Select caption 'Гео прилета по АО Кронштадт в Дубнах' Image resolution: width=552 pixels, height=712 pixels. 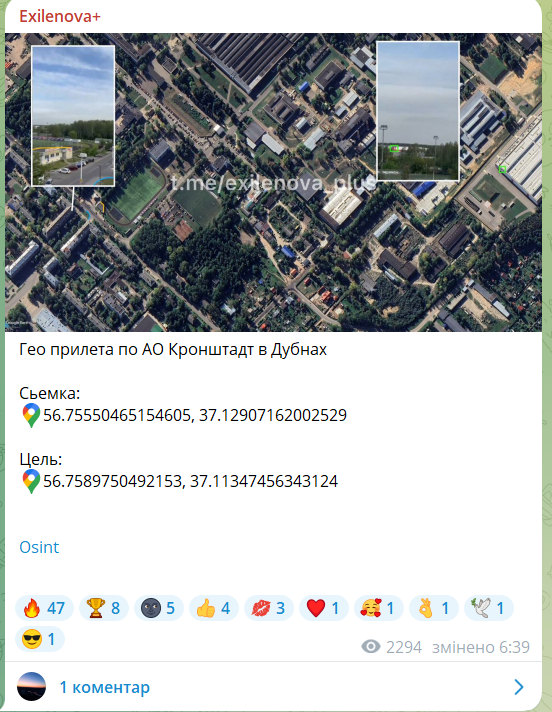point(173,350)
